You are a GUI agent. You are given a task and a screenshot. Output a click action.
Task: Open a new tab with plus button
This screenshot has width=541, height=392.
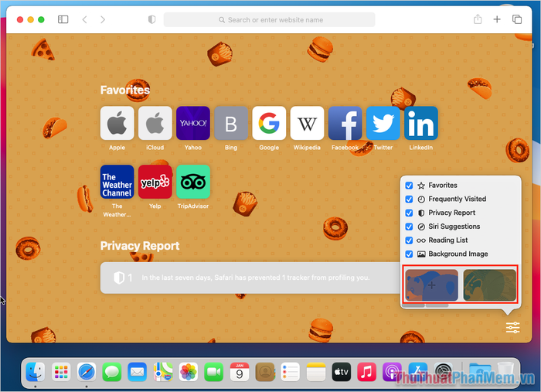point(497,19)
